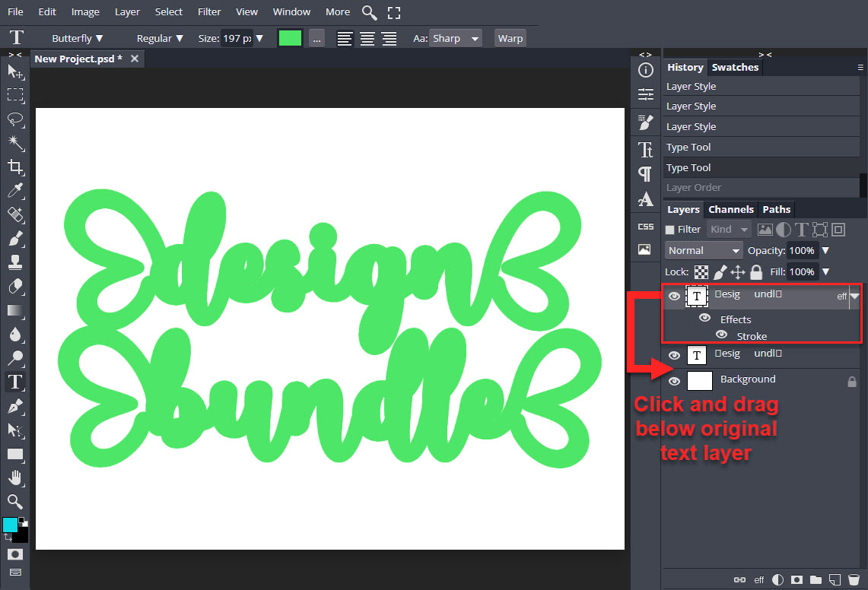This screenshot has width=868, height=590.
Task: Select the Rectangle Select tool
Action: [15, 95]
